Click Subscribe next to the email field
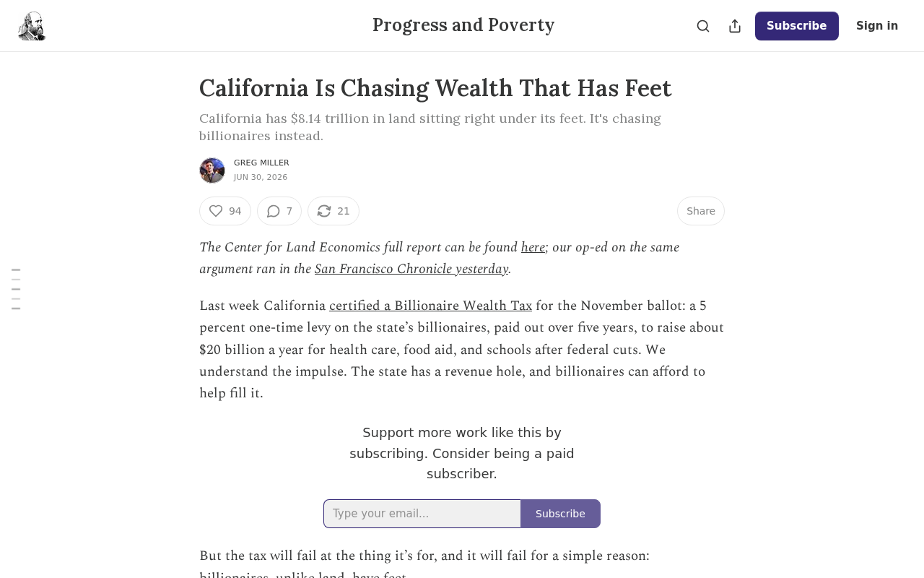 coord(560,514)
